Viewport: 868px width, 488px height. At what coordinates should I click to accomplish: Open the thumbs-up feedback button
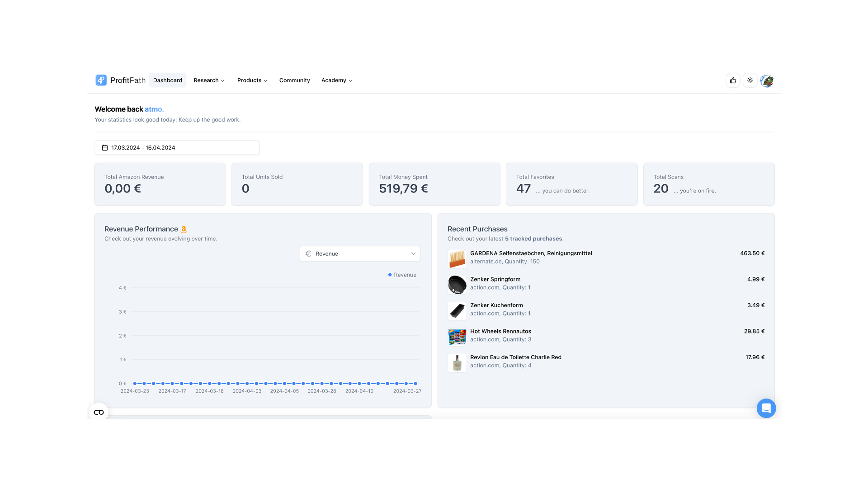(733, 80)
